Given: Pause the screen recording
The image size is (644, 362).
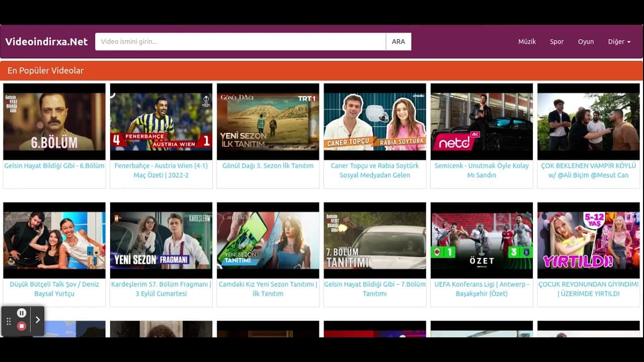Looking at the screenshot, I should [x=22, y=313].
